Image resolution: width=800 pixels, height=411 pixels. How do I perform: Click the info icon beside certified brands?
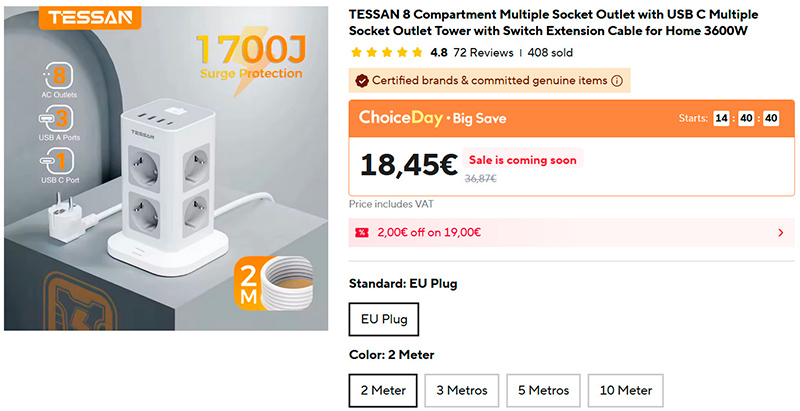617,81
